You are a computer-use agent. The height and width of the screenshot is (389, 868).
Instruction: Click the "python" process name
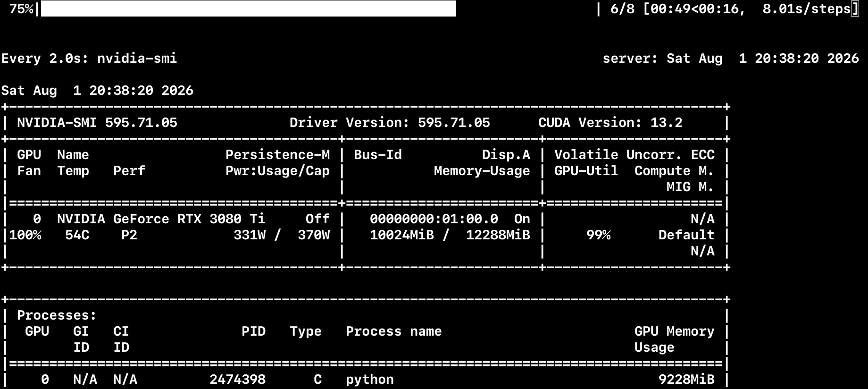tap(370, 379)
